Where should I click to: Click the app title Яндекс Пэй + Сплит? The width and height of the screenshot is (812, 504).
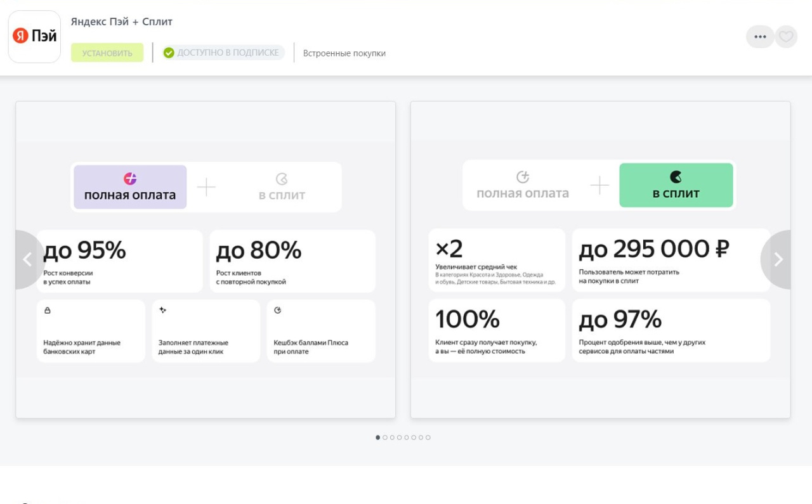(122, 22)
